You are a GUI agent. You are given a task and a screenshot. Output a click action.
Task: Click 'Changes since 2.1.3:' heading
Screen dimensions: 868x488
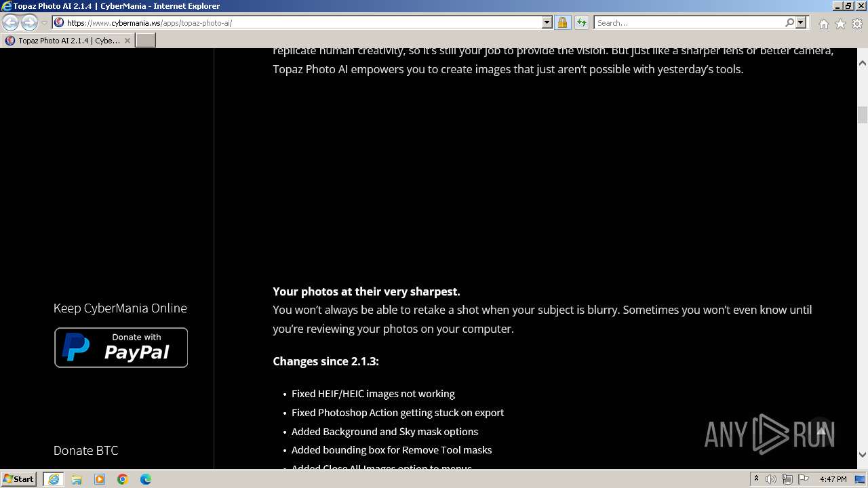(x=325, y=361)
